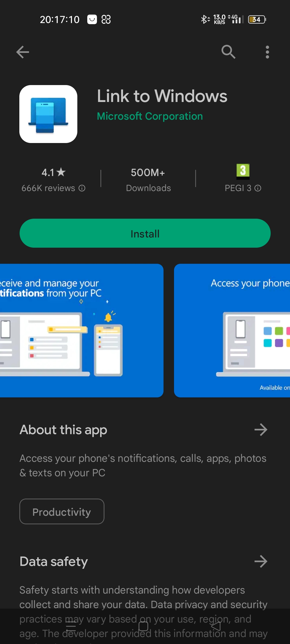Open the Access your phone screenshot
This screenshot has width=290, height=644.
[x=232, y=331]
